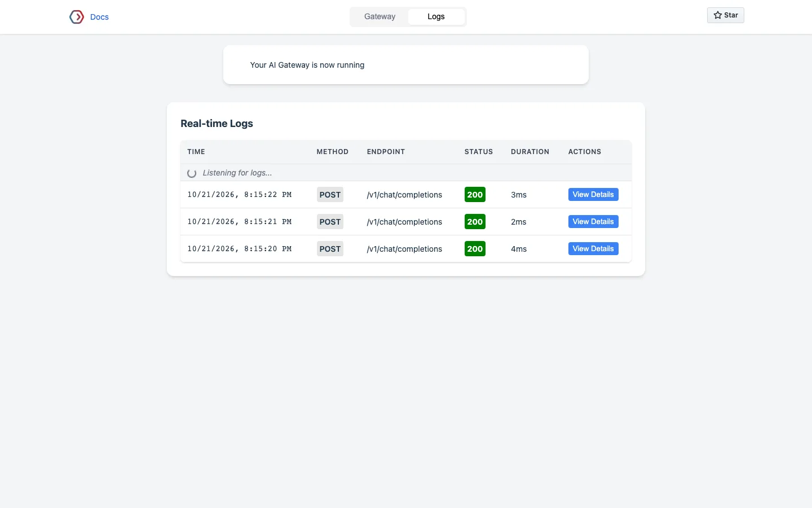Image resolution: width=812 pixels, height=508 pixels.
Task: Click the DURATION column header
Action: pos(530,152)
